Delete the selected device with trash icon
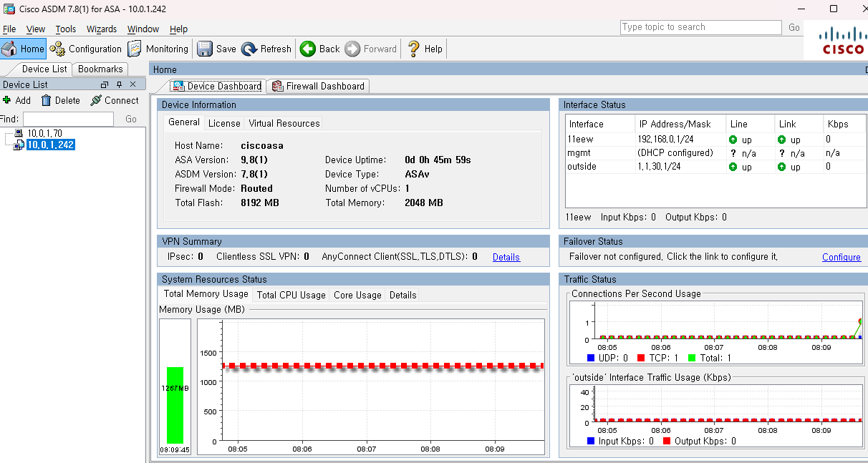The image size is (868, 463). [x=61, y=100]
